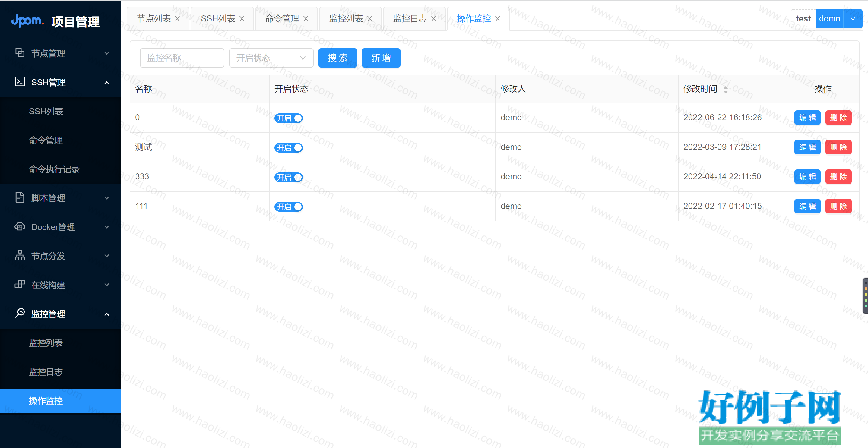The width and height of the screenshot is (868, 448).
Task: Click the 搜索 button
Action: point(337,58)
